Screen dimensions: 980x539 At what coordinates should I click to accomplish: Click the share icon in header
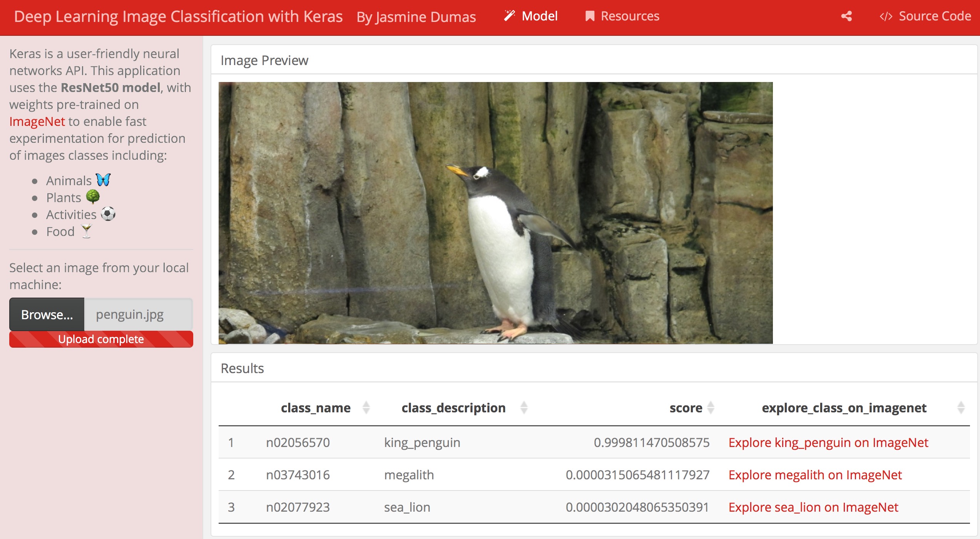coord(846,16)
